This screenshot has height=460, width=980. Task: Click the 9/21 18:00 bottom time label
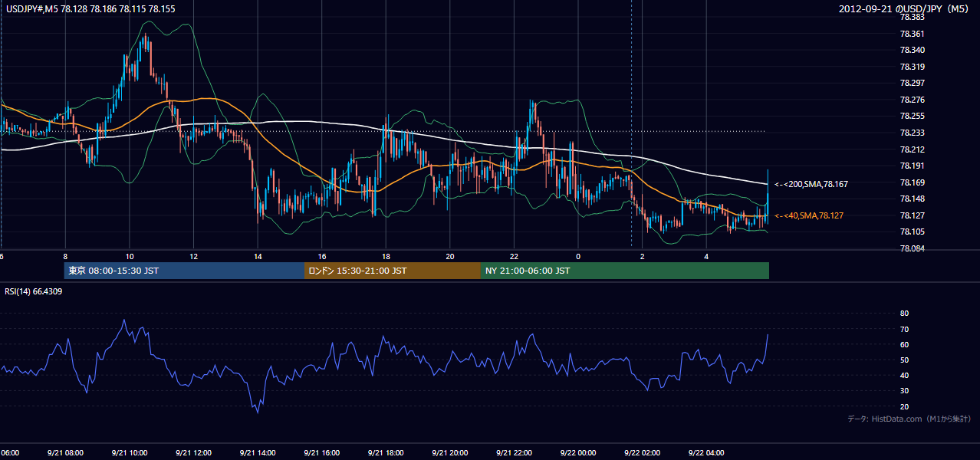pyautogui.click(x=386, y=452)
